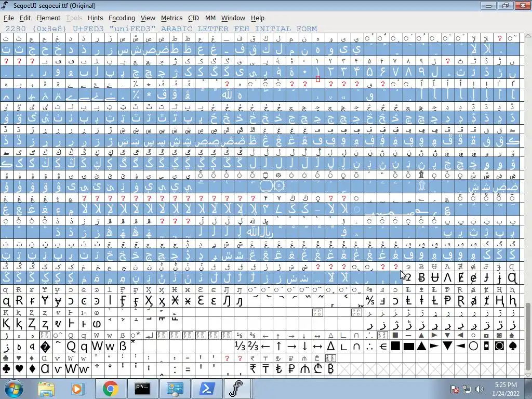Select the large downwards arrow glyph
This screenshot has height=399, width=532.
pyautogui.click(x=304, y=346)
